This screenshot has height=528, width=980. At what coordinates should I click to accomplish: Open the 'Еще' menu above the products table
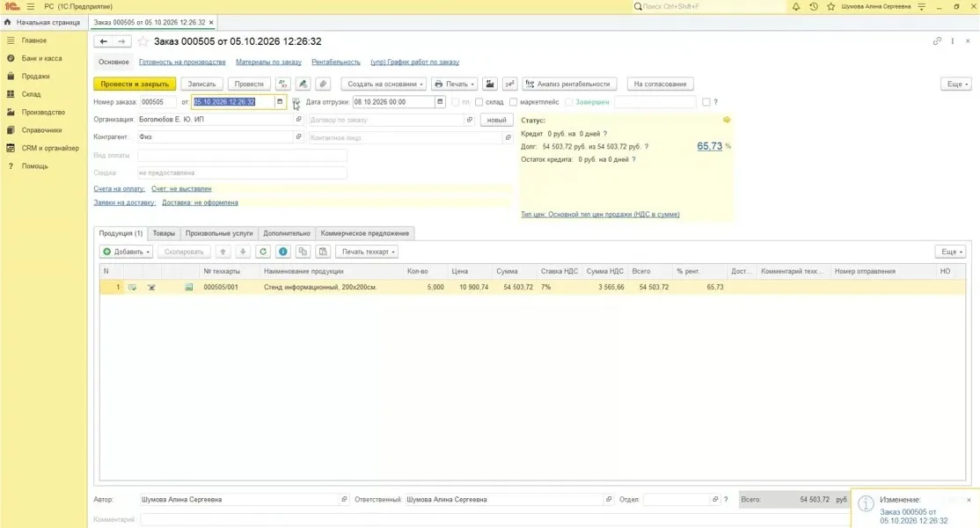click(x=951, y=252)
